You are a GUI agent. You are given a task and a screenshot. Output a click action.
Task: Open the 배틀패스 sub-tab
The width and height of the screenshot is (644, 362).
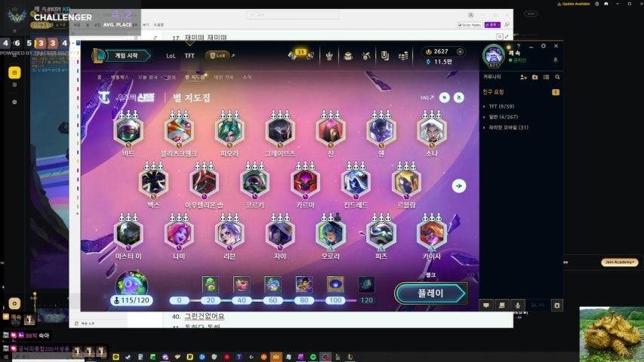[119, 77]
